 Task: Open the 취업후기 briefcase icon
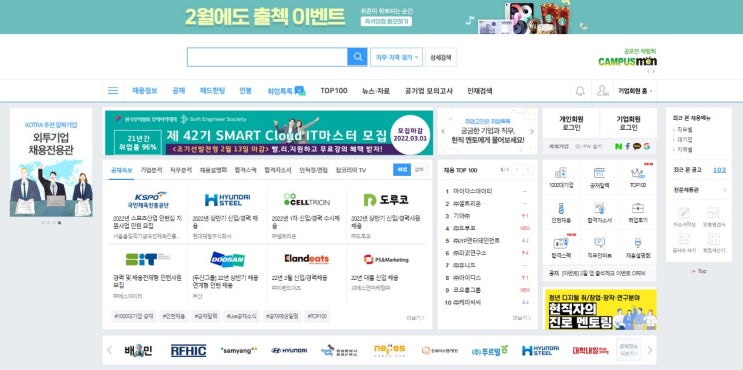pos(638,208)
